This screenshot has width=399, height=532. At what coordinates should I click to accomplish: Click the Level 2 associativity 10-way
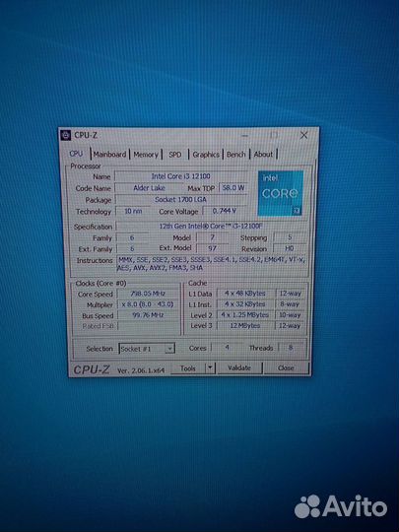point(290,315)
